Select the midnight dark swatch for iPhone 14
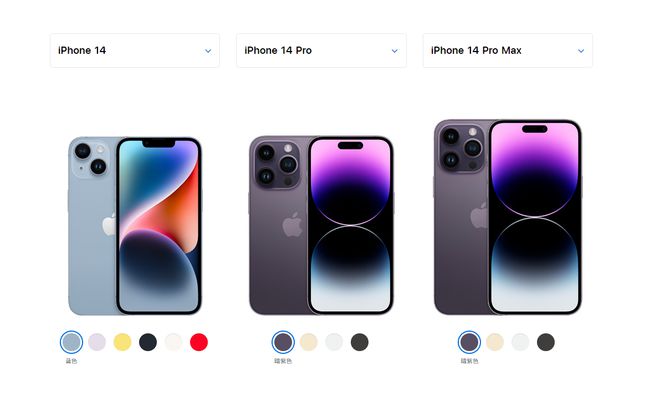This screenshot has height=411, width=660. coord(148,342)
